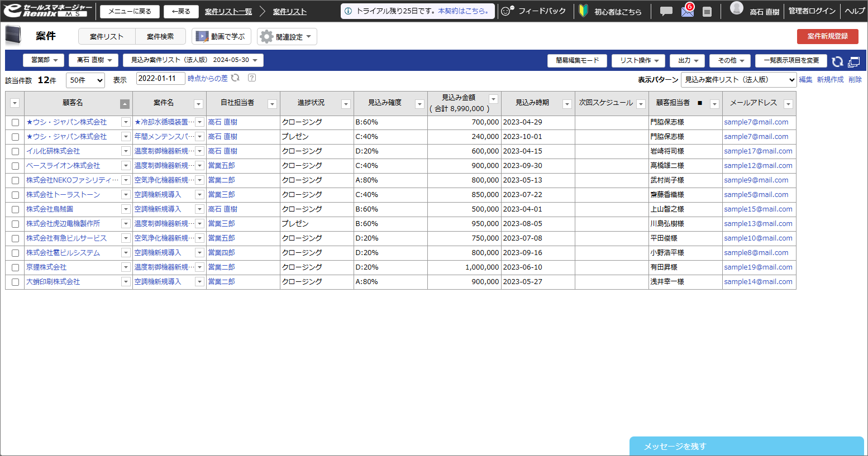This screenshot has height=456, width=868.
Task: Click the 動画で学ぶ video icon
Action: coord(202,37)
